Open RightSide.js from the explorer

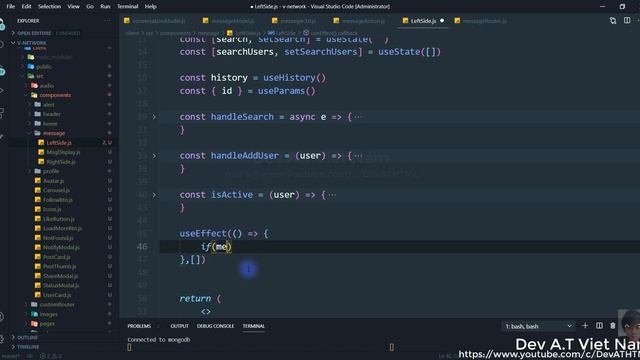(x=61, y=162)
